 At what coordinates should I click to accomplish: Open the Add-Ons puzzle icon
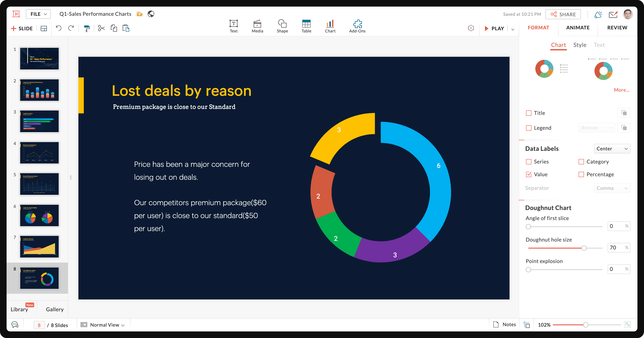[357, 26]
